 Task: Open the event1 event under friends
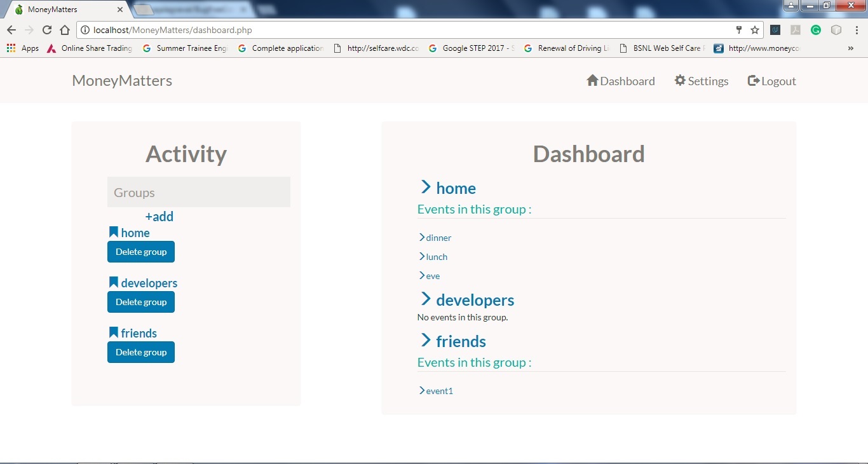pos(436,391)
